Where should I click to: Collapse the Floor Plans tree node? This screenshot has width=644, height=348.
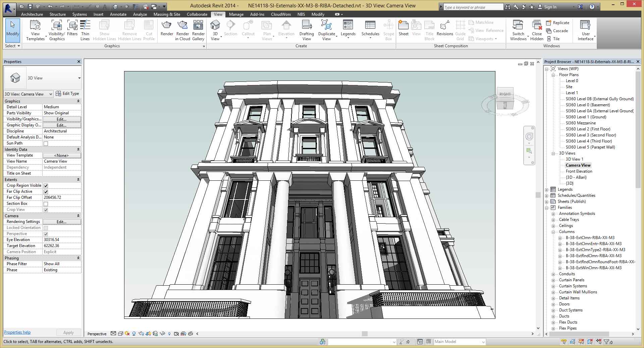553,75
